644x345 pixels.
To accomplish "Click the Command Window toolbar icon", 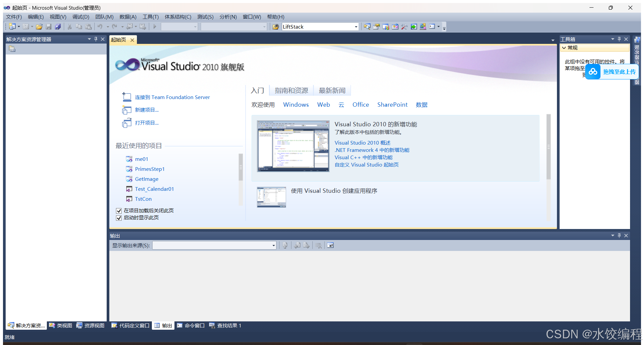I will [432, 27].
